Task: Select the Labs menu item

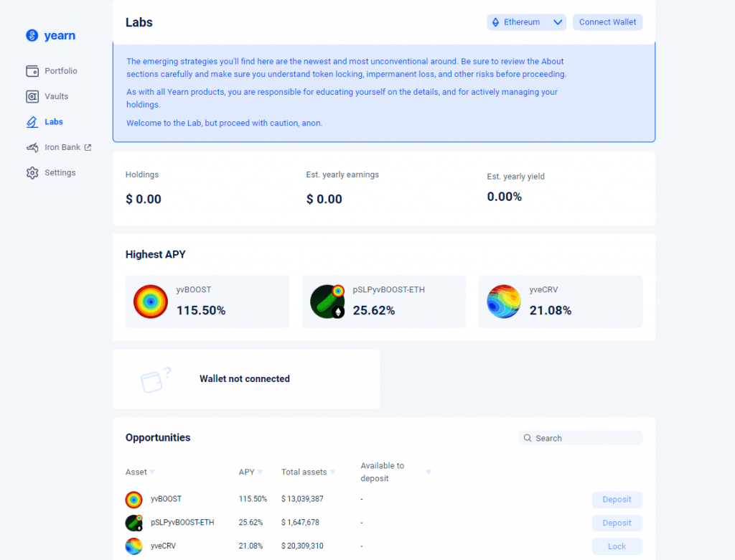Action: coord(53,121)
